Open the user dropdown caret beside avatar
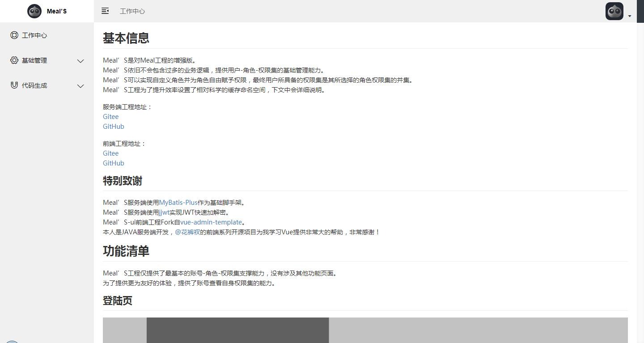This screenshot has width=644, height=343. [629, 16]
